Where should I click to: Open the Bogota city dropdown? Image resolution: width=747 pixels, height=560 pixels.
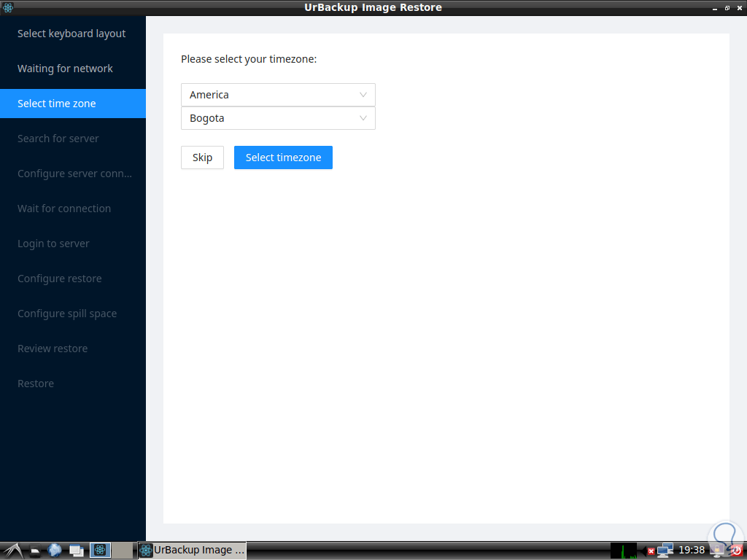[278, 118]
